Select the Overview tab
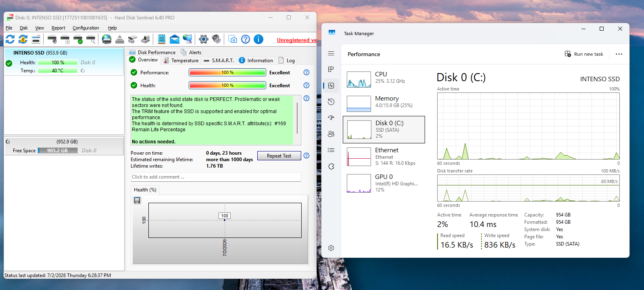The height and width of the screenshot is (290, 644). pos(144,60)
